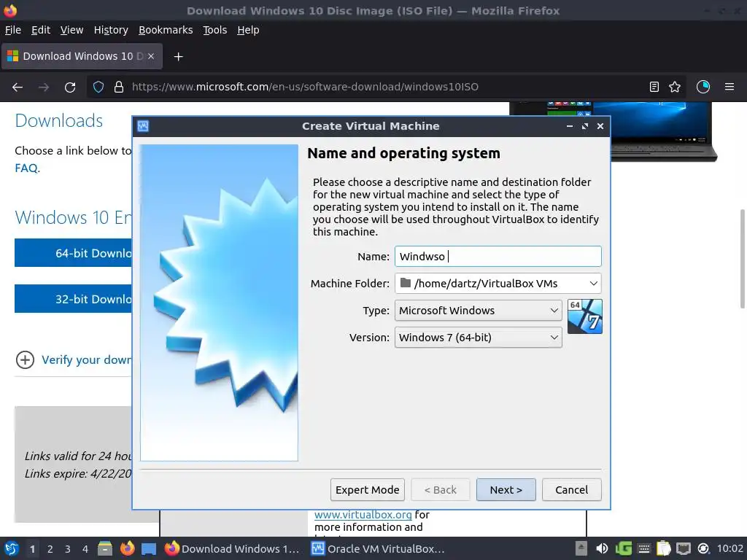Click the Windows 7 64-bit OS icon
Image resolution: width=747 pixels, height=560 pixels.
585,316
